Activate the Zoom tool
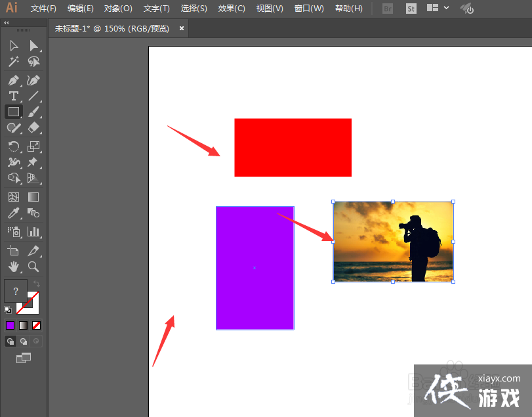 point(33,267)
